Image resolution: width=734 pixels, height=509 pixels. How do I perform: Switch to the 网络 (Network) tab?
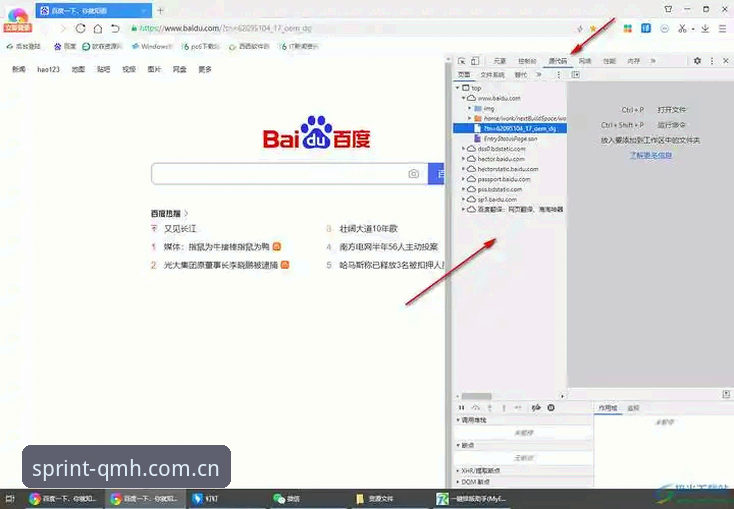click(585, 61)
